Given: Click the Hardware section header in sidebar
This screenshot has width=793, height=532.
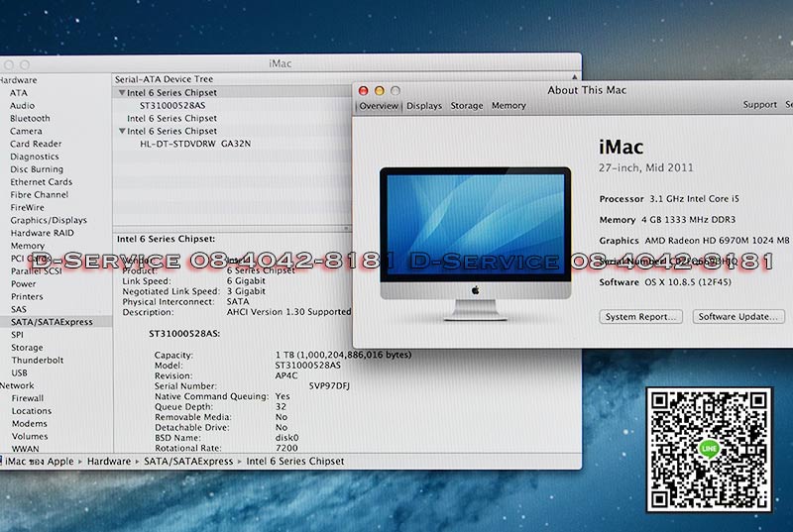Looking at the screenshot, I should pos(18,80).
